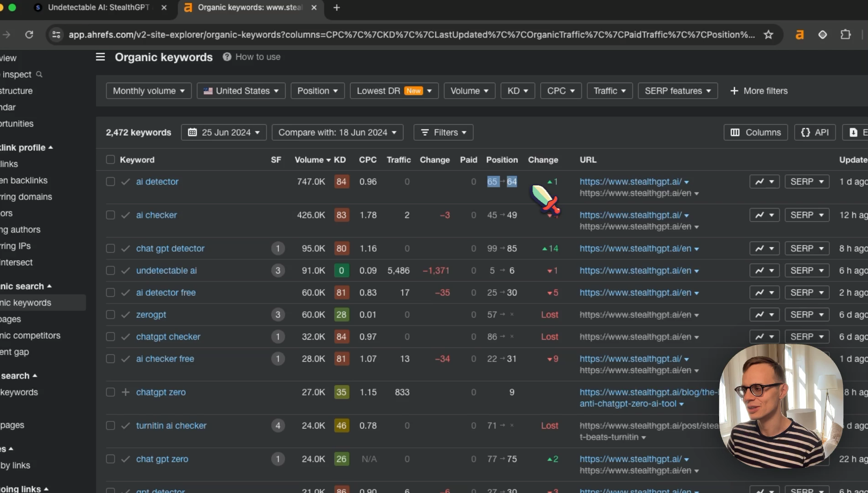Screen dimensions: 868x493
Task: Close the Undetectable AI: StealthGPT tab
Action: [x=164, y=8]
